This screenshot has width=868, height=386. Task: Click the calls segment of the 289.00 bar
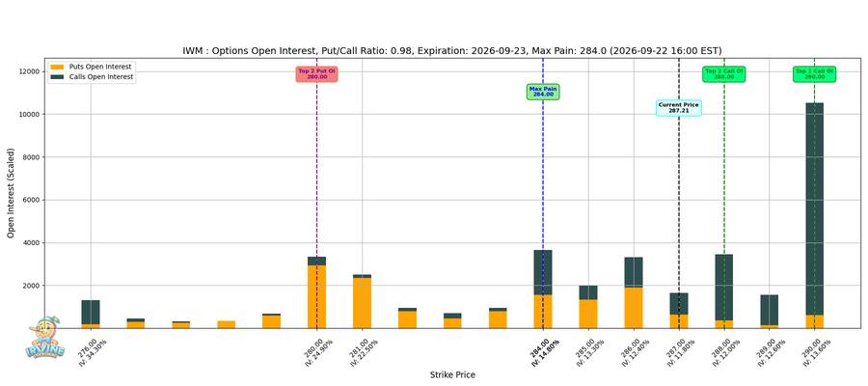[x=769, y=310]
